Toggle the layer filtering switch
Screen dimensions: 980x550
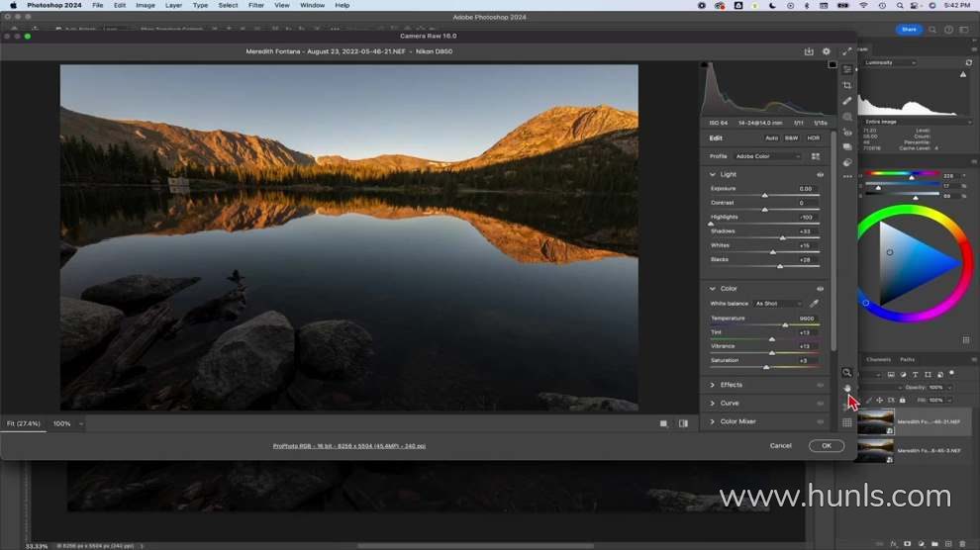pos(952,373)
